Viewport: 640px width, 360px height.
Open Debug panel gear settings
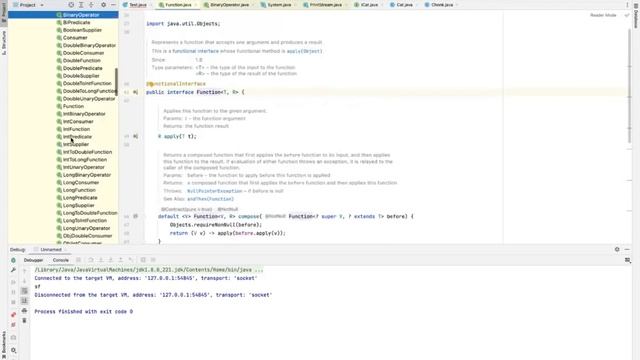coord(617,249)
